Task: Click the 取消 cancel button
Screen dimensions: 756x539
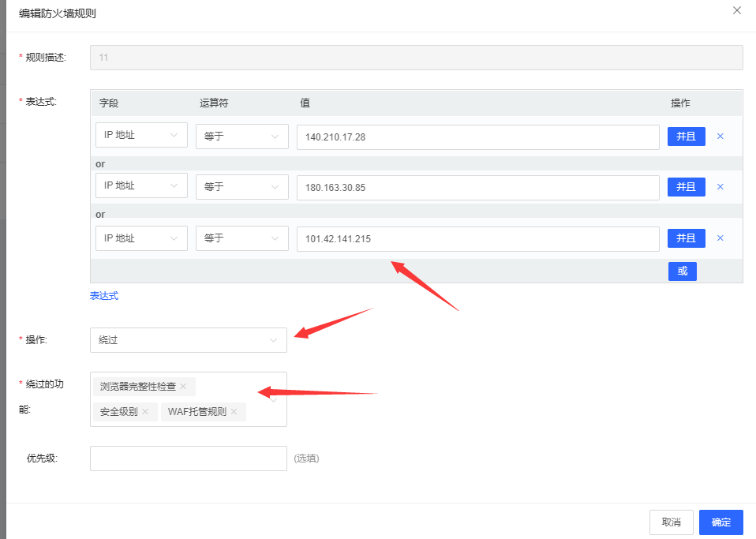Action: click(x=671, y=522)
